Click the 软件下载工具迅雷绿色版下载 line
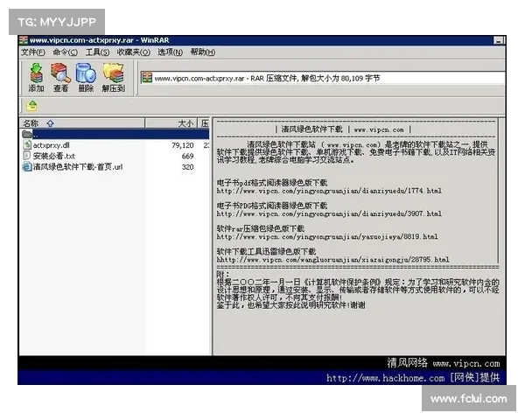The width and height of the screenshot is (525, 420). [x=267, y=251]
